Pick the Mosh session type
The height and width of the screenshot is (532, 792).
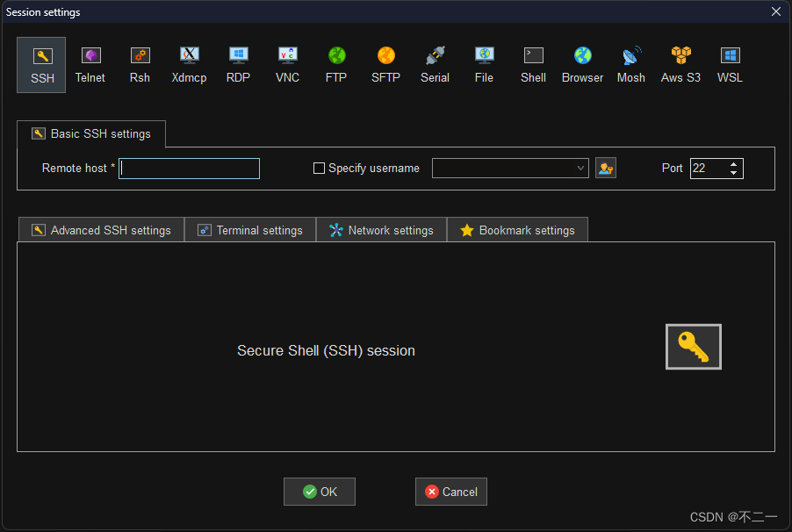tap(630, 63)
